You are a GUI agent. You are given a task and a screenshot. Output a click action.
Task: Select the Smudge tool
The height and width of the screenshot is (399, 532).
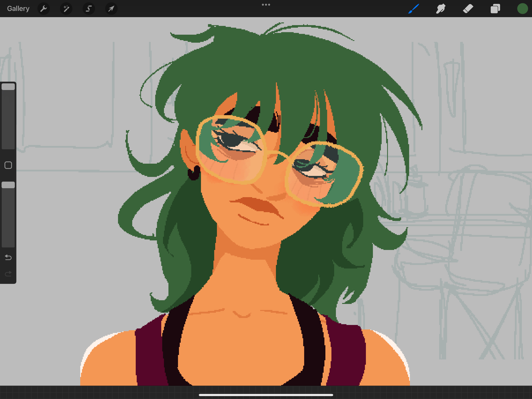click(x=441, y=9)
